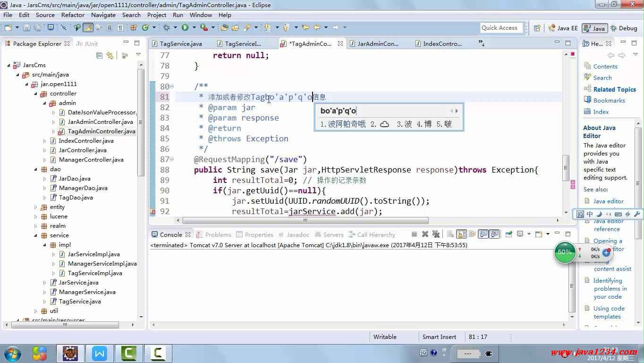Open TagServiceImpl.java in Package Explorer
This screenshot has width=644, height=363.
pos(94,273)
